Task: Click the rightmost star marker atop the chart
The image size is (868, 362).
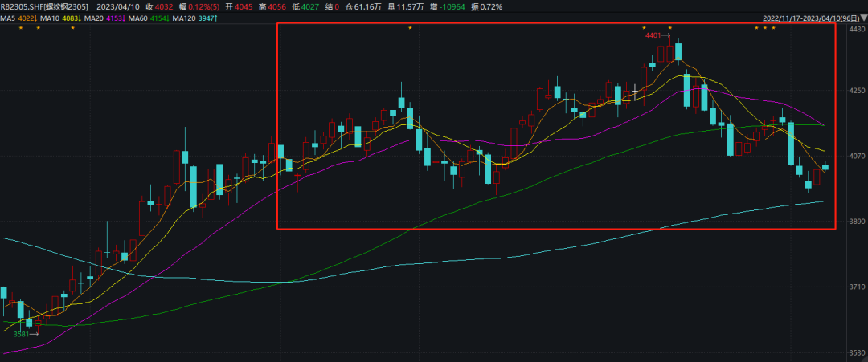Action: coord(773,29)
